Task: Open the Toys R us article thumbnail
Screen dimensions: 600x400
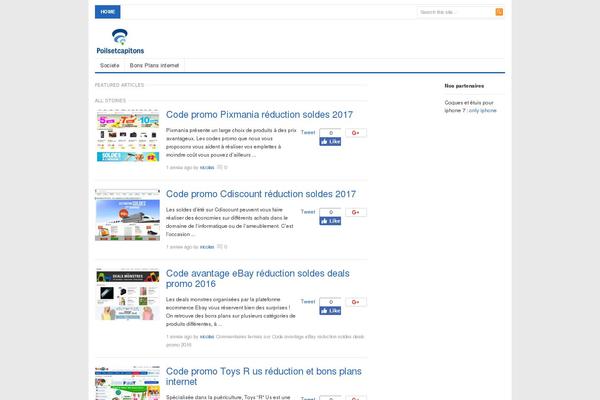Action: [x=128, y=383]
